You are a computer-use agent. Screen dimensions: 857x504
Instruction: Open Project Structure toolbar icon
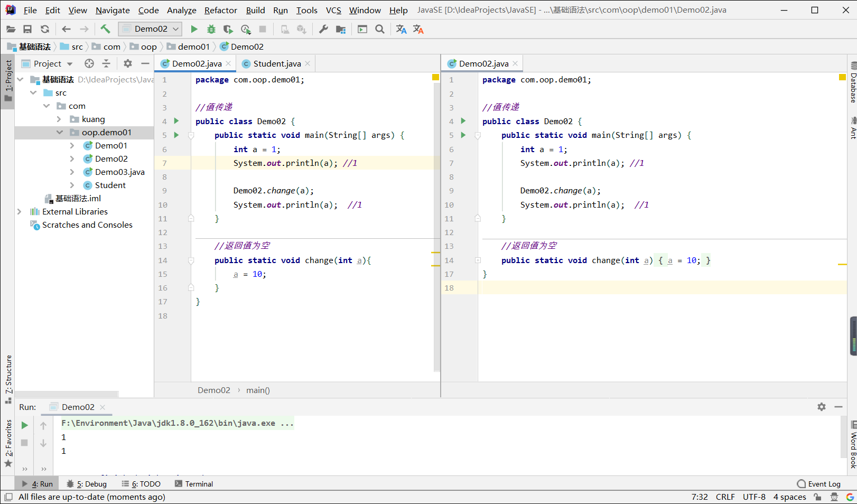tap(341, 29)
